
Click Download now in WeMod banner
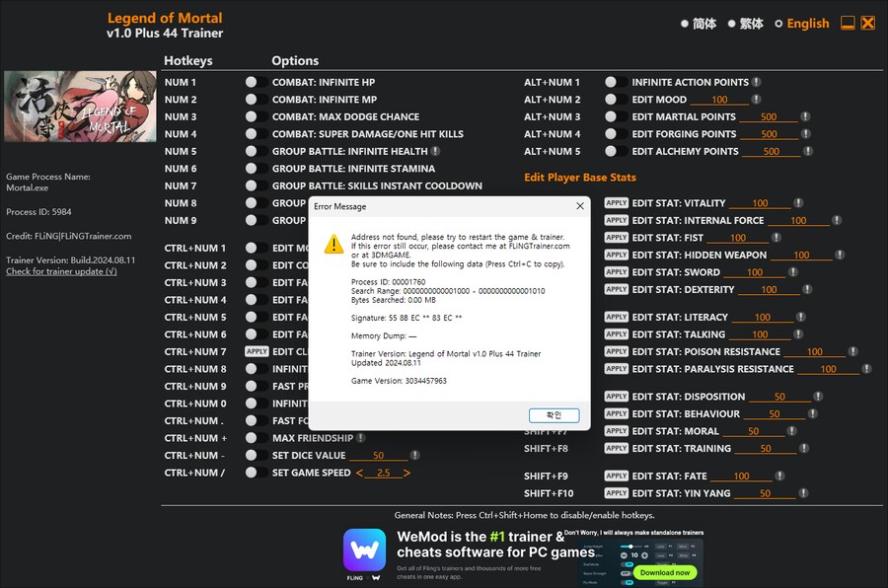665,572
